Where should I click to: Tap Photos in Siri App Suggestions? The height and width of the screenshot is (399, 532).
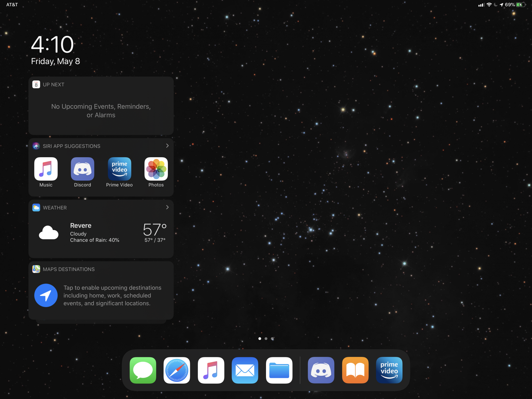[156, 169]
